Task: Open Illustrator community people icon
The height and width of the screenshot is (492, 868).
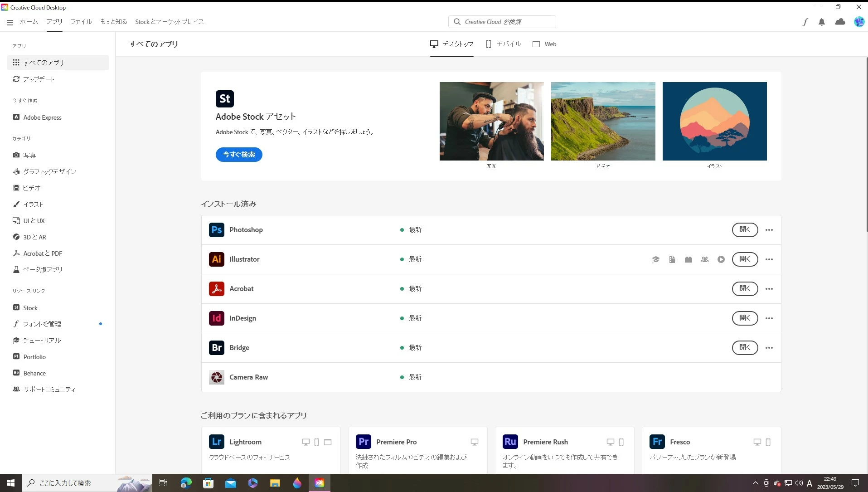Action: [x=705, y=259]
